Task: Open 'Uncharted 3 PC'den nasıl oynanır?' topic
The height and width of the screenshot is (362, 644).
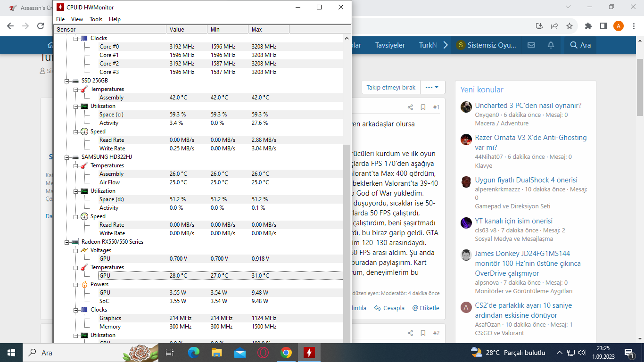Action: (528, 106)
